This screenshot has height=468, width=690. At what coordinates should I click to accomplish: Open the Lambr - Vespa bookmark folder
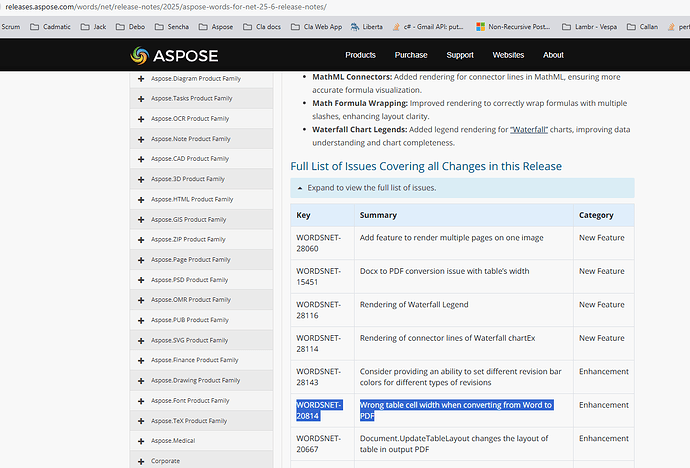(590, 27)
